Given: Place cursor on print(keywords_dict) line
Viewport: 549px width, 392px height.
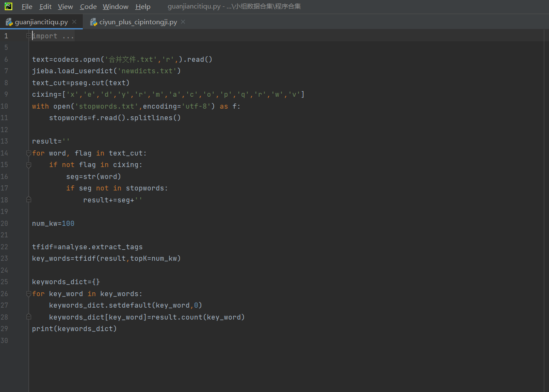Looking at the screenshot, I should pyautogui.click(x=74, y=329).
